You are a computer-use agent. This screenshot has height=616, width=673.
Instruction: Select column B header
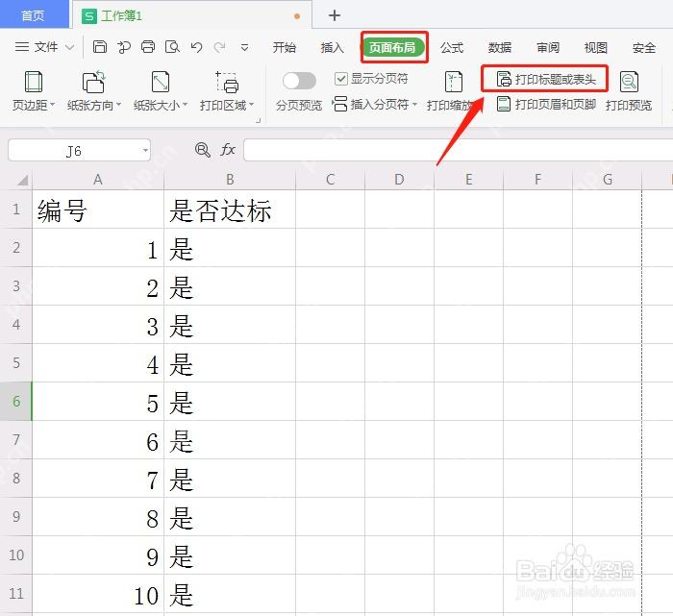click(x=230, y=180)
